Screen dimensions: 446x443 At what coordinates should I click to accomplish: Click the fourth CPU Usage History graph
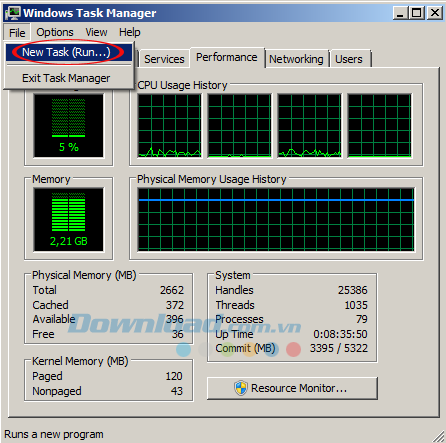pos(379,126)
